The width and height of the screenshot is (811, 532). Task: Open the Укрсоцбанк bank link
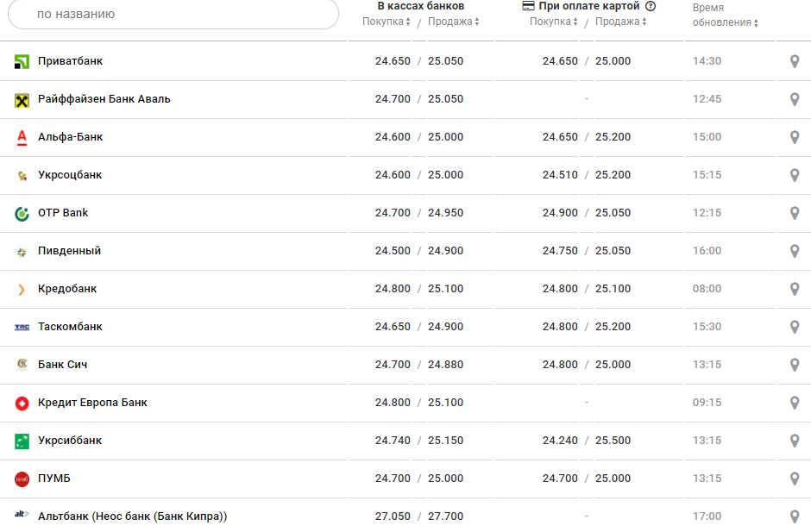click(70, 175)
